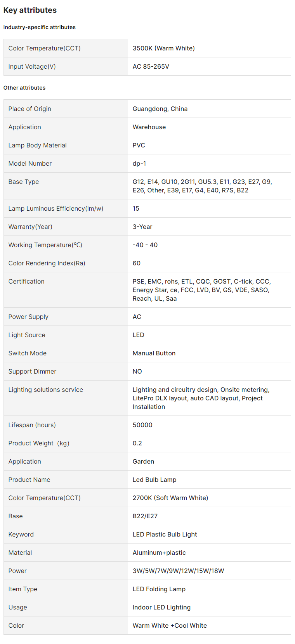Click the Warehouse application value

(x=149, y=127)
